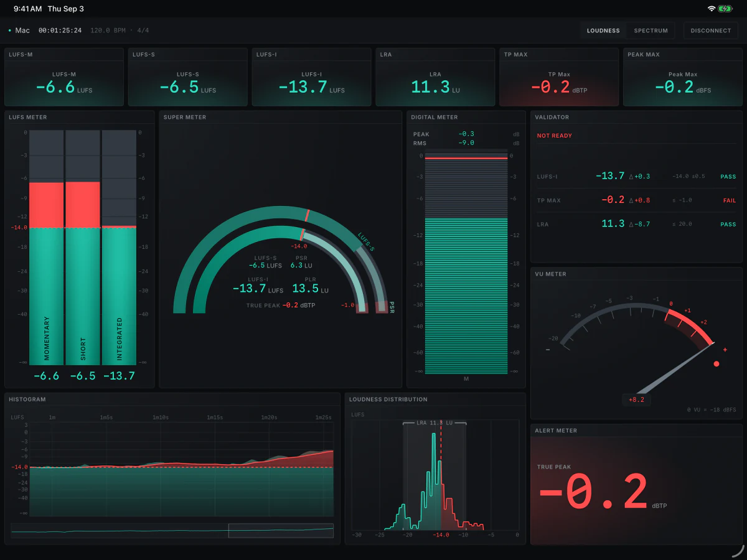Click the ≤ 20.0 limit in LRA row
This screenshot has height=560, width=747.
coord(682,224)
